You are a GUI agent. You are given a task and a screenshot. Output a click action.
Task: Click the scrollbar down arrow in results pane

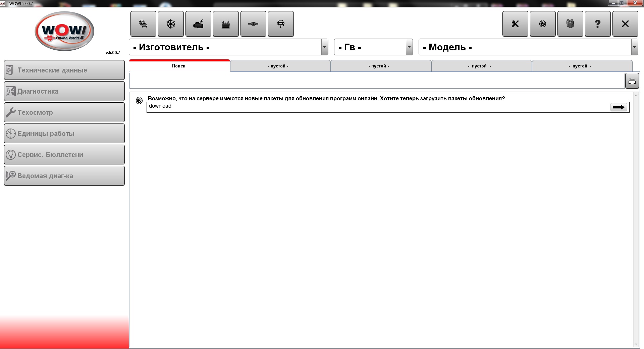click(x=636, y=344)
